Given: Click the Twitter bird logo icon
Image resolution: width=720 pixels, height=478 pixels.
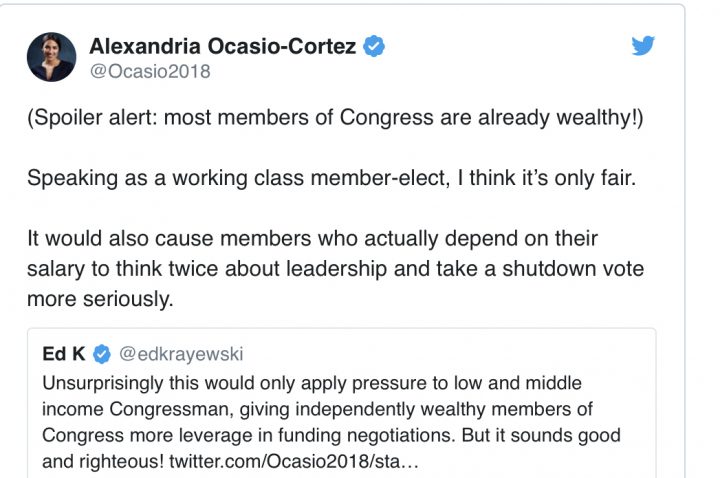Looking at the screenshot, I should (x=643, y=46).
